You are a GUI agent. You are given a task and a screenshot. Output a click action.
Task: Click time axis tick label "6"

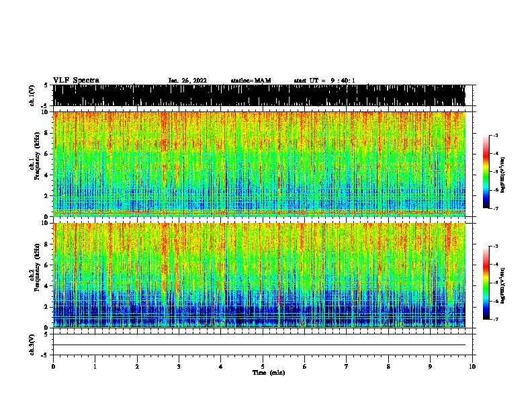pos(305,367)
